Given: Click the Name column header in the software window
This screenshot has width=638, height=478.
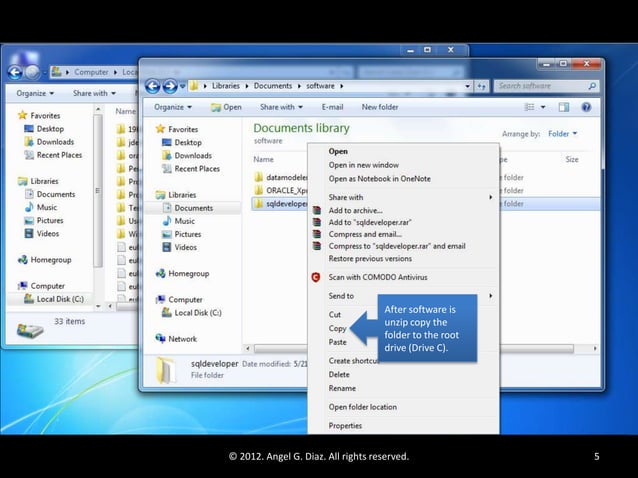Looking at the screenshot, I should (263, 159).
